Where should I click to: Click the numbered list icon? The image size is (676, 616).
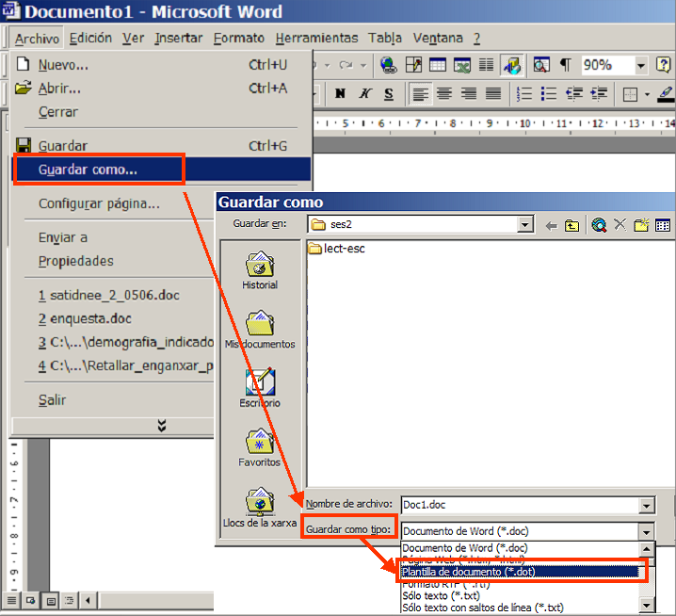pos(524,93)
